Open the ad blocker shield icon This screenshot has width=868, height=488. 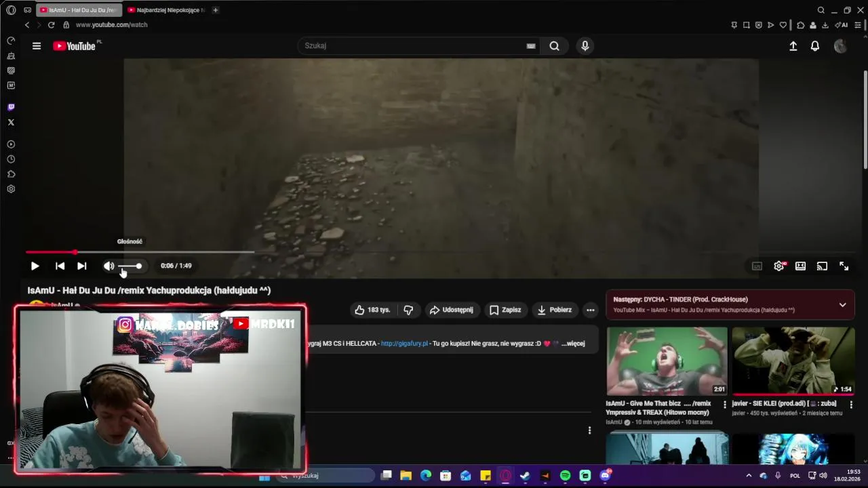pyautogui.click(x=758, y=25)
